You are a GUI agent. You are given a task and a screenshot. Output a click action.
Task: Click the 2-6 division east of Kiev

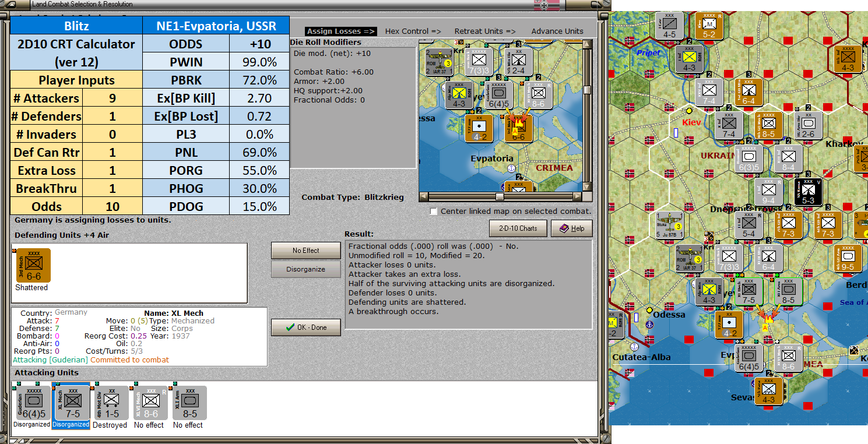pyautogui.click(x=808, y=125)
